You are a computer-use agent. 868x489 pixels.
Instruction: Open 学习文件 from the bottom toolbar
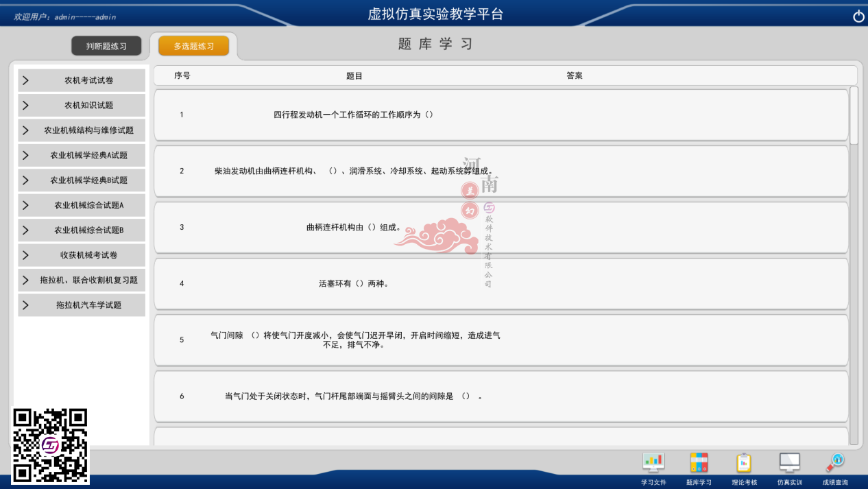click(x=653, y=466)
